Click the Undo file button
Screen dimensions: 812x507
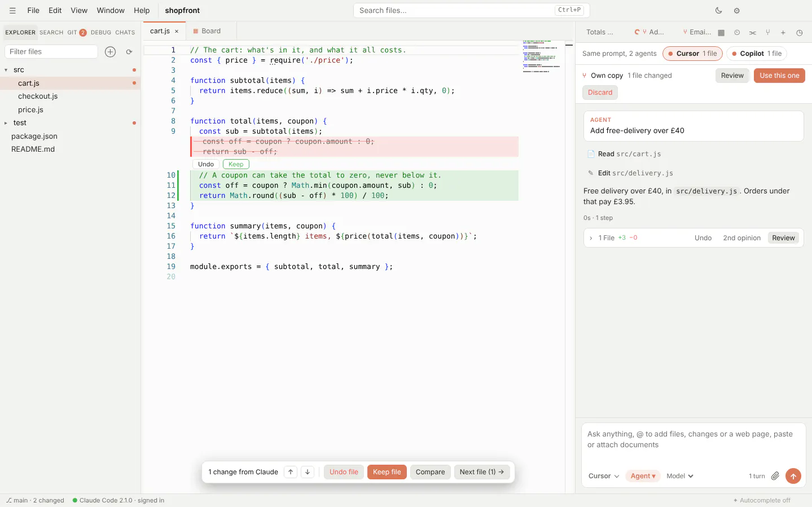pyautogui.click(x=344, y=472)
